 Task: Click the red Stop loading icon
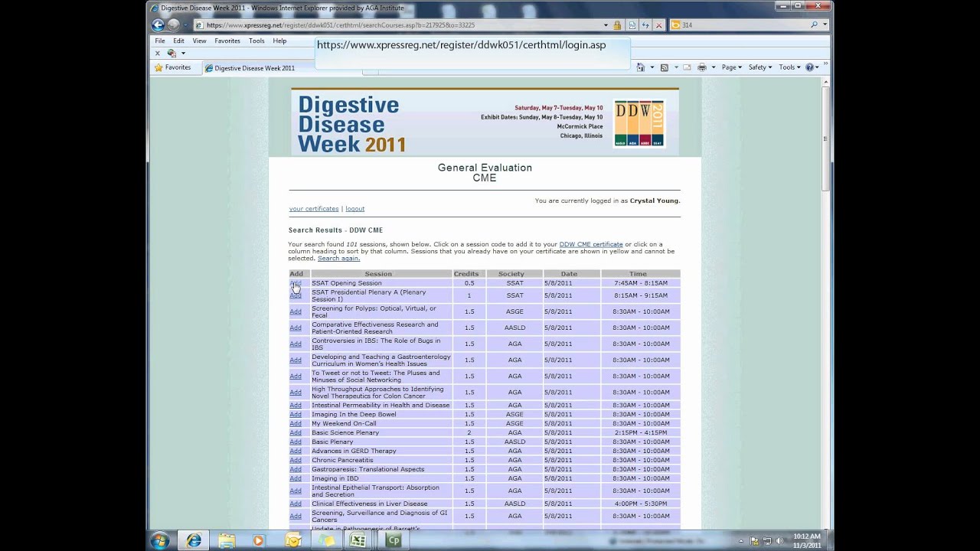click(x=659, y=25)
